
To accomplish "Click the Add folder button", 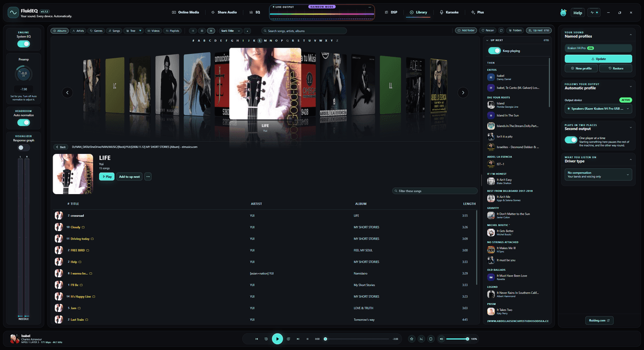I will [466, 31].
